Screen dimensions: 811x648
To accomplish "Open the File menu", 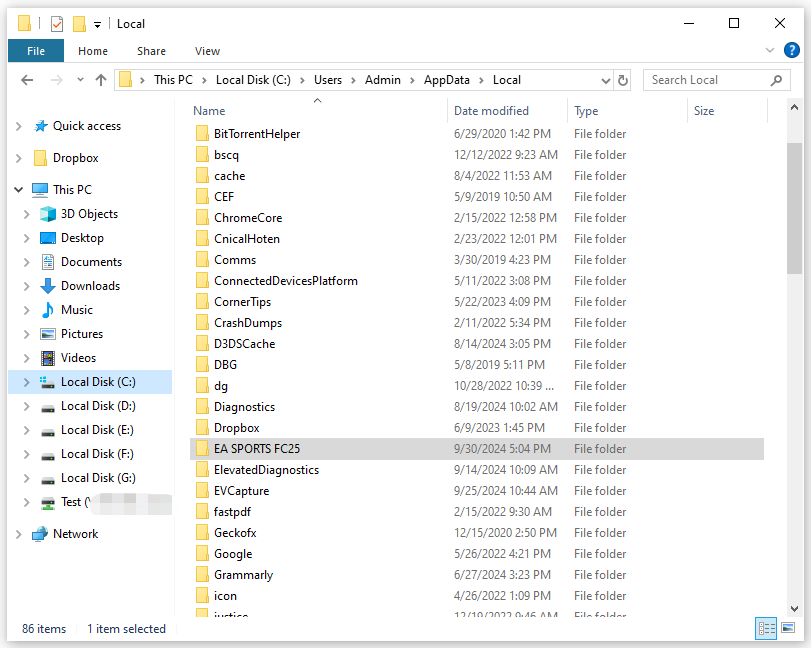I will [36, 51].
